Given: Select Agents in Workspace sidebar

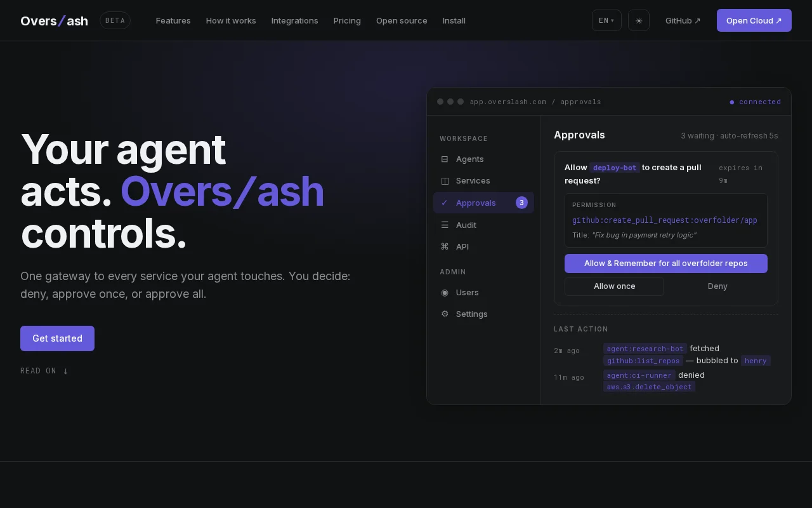Looking at the screenshot, I should (x=483, y=159).
